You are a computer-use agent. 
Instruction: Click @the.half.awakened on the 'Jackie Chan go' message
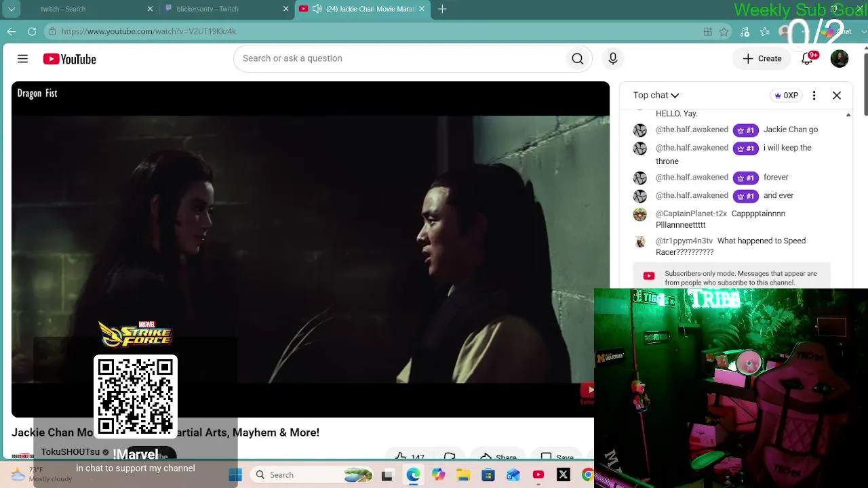pos(692,129)
